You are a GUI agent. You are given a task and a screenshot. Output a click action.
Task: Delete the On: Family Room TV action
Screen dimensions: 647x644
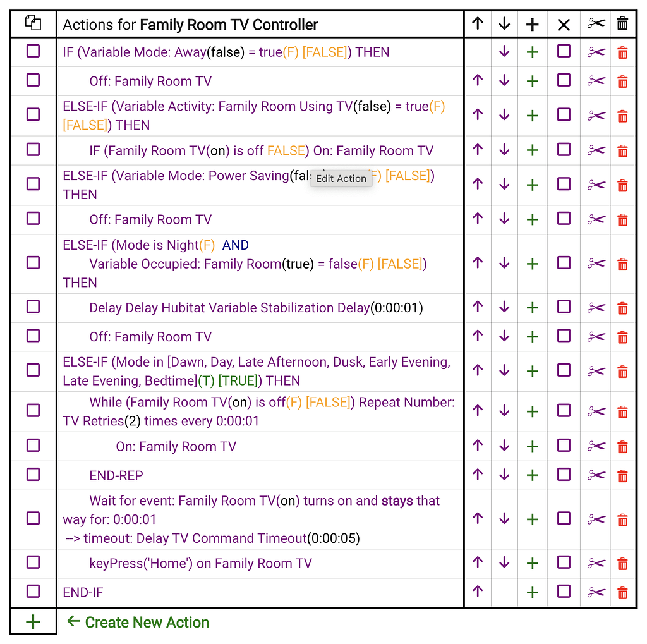coord(622,447)
